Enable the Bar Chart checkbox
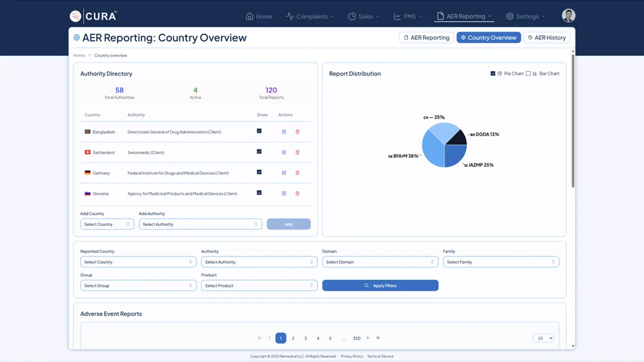Image resolution: width=644 pixels, height=362 pixels. click(x=528, y=73)
